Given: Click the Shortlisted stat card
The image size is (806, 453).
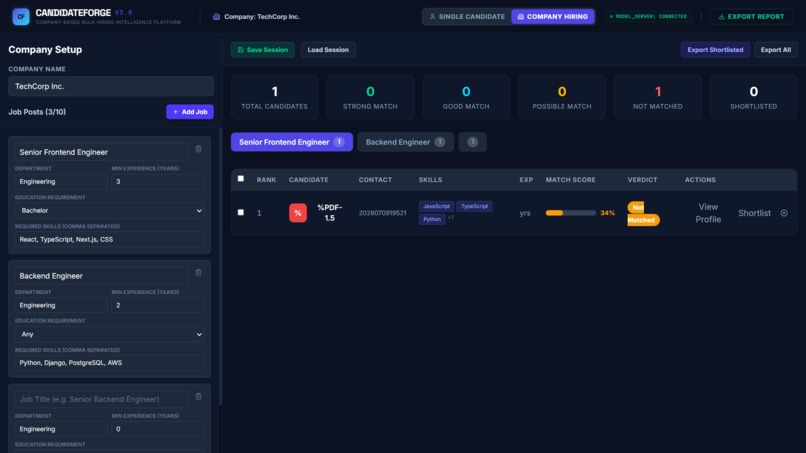Looking at the screenshot, I should tap(754, 97).
